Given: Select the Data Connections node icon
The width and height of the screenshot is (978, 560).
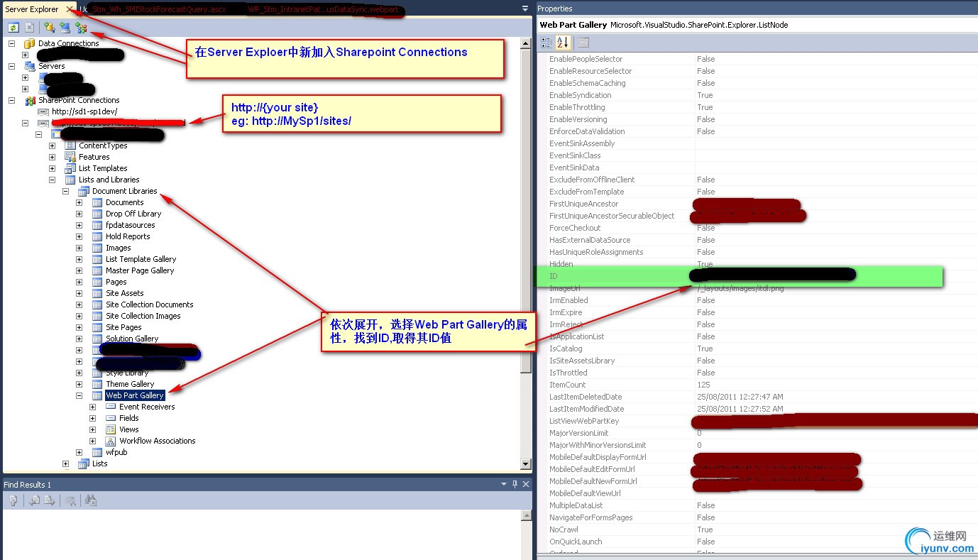Looking at the screenshot, I should coord(30,43).
